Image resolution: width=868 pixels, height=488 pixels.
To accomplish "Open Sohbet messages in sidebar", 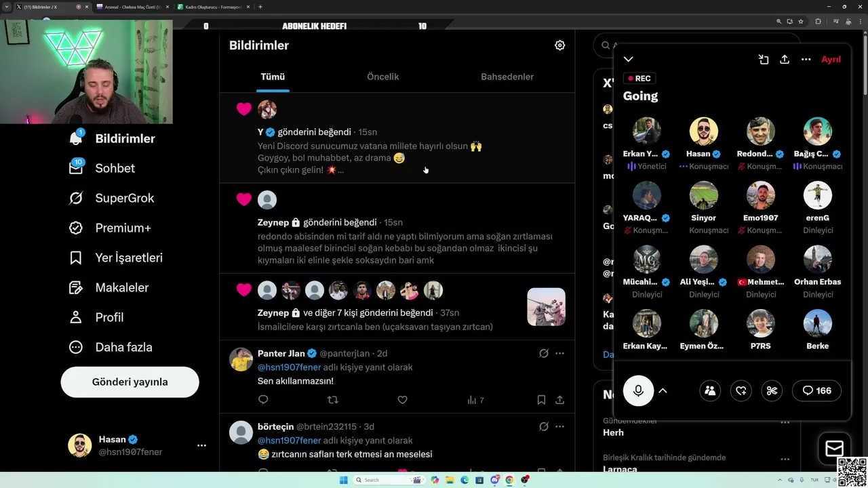I will click(x=102, y=168).
